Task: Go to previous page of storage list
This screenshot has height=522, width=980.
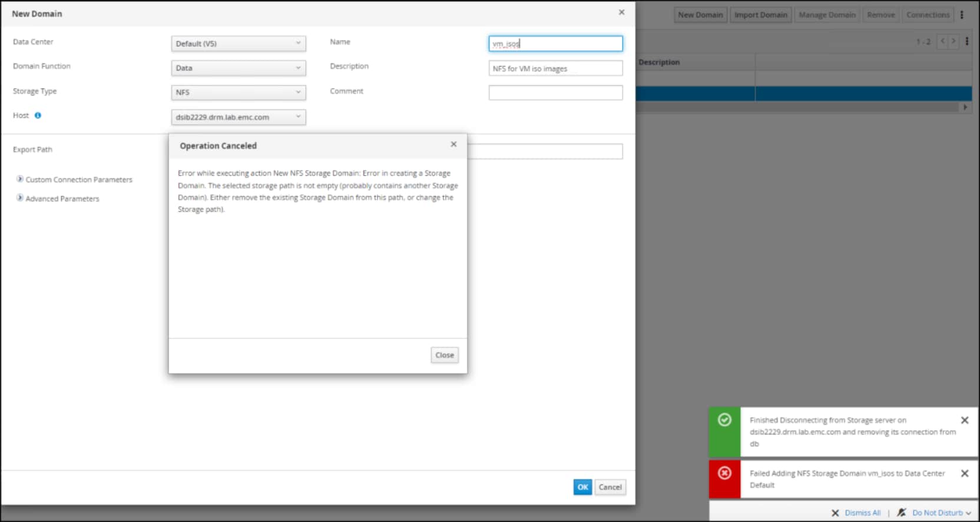Action: coord(942,41)
